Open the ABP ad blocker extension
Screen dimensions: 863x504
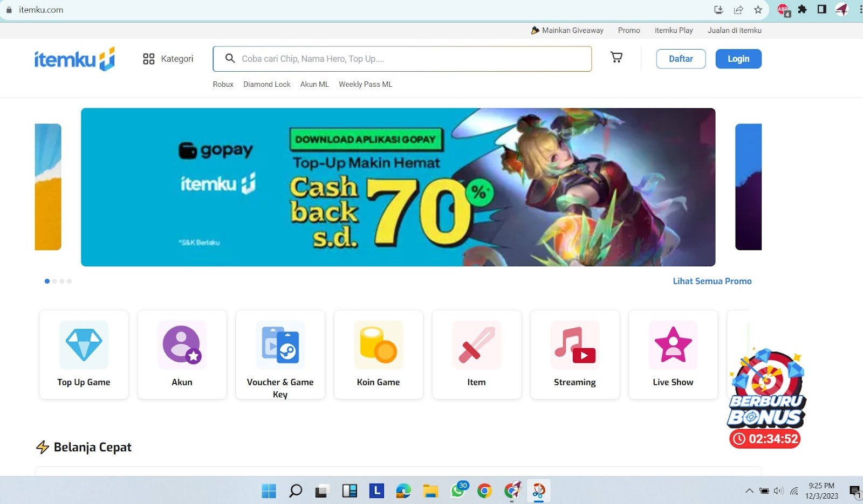click(784, 10)
